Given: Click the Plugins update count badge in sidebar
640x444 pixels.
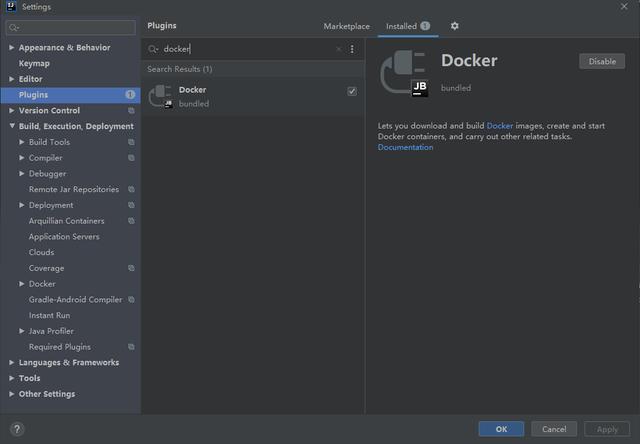Looking at the screenshot, I should tap(130, 95).
